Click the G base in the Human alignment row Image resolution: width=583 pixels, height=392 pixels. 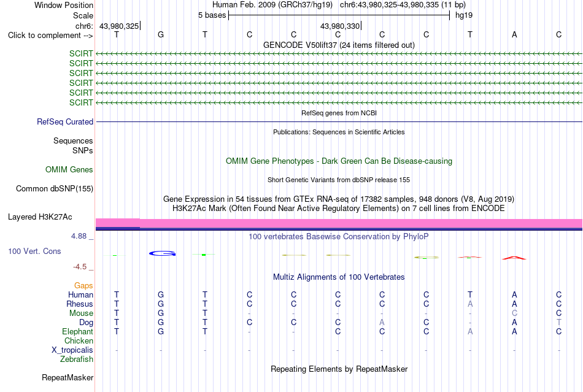(x=161, y=294)
